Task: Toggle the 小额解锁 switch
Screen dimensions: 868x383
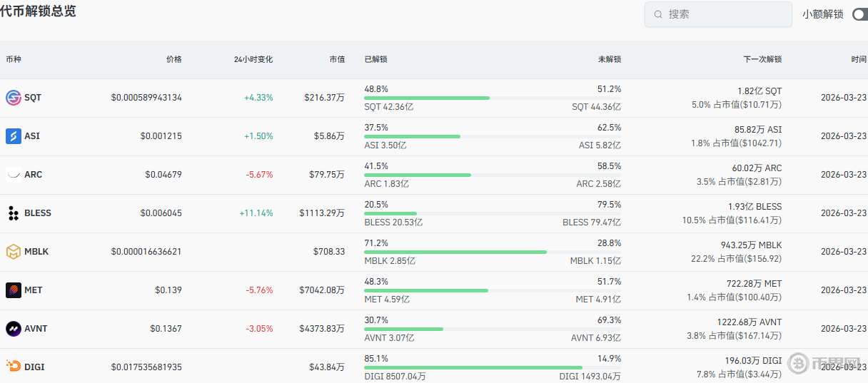Action: [x=859, y=14]
